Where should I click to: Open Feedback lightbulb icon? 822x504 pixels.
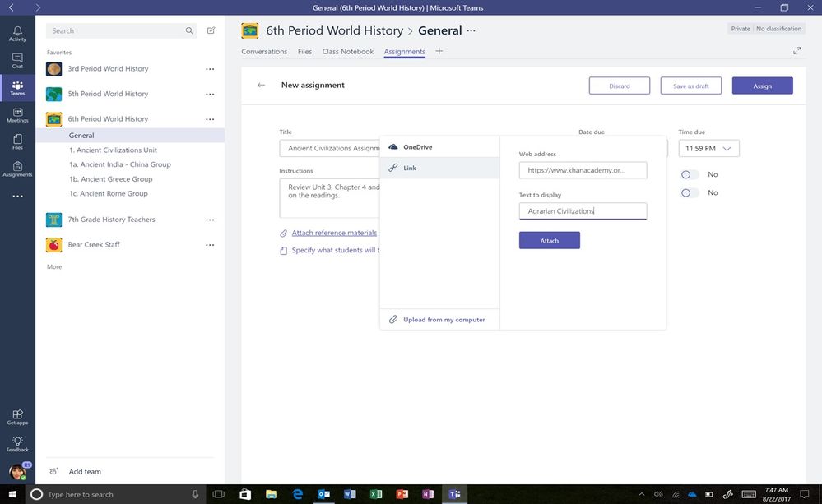point(17,444)
